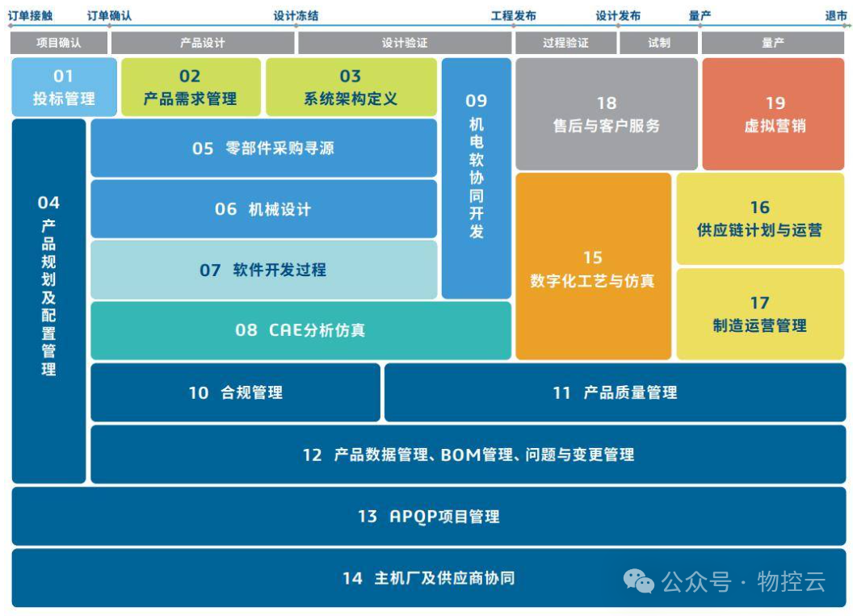Select the 07 软件开发过程 block

tap(263, 270)
